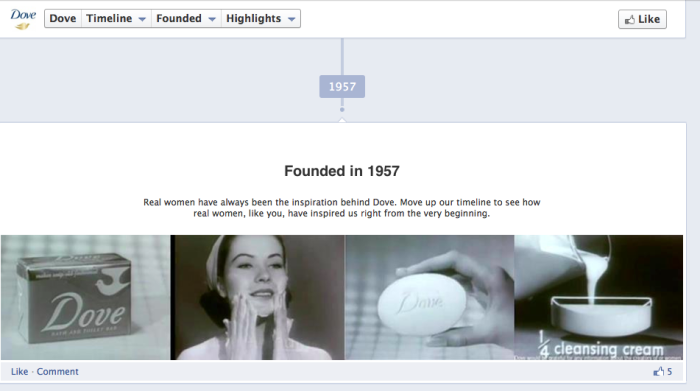Expand the Timeline dropdown arrow

coord(142,19)
